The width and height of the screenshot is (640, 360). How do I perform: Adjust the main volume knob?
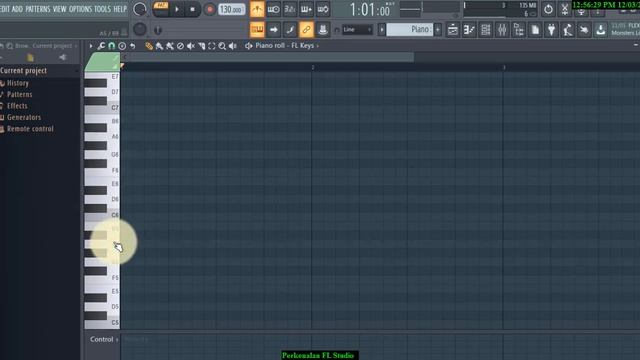click(140, 9)
